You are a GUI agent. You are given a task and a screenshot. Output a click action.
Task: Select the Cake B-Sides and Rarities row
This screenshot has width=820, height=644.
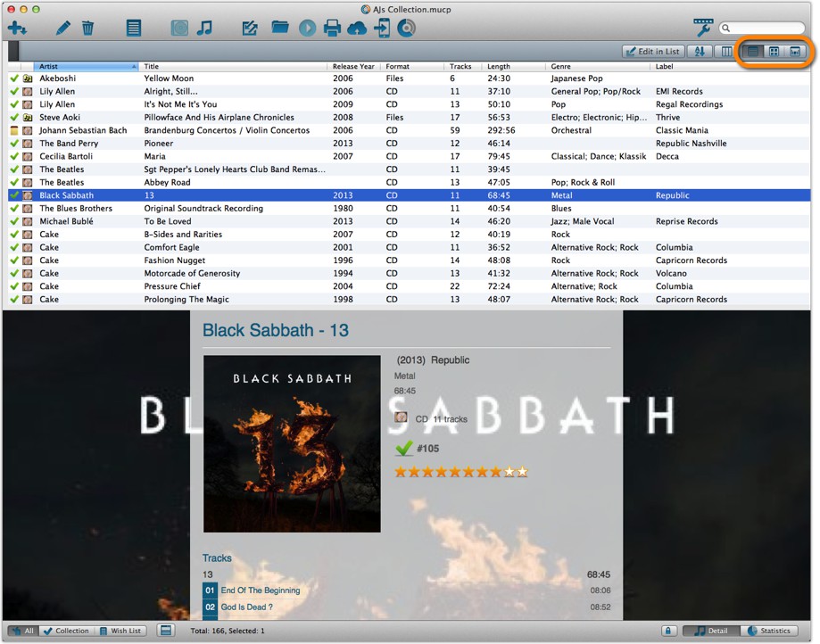410,235
